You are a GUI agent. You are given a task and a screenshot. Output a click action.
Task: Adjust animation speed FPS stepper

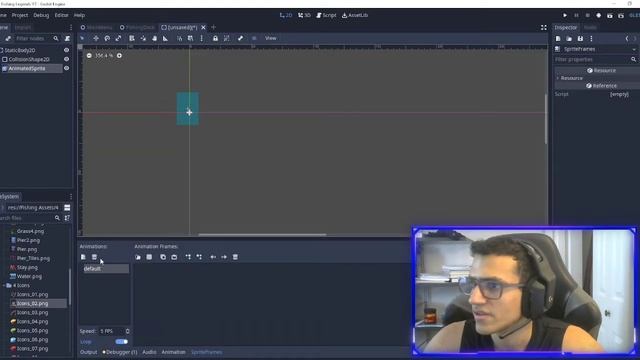point(127,331)
